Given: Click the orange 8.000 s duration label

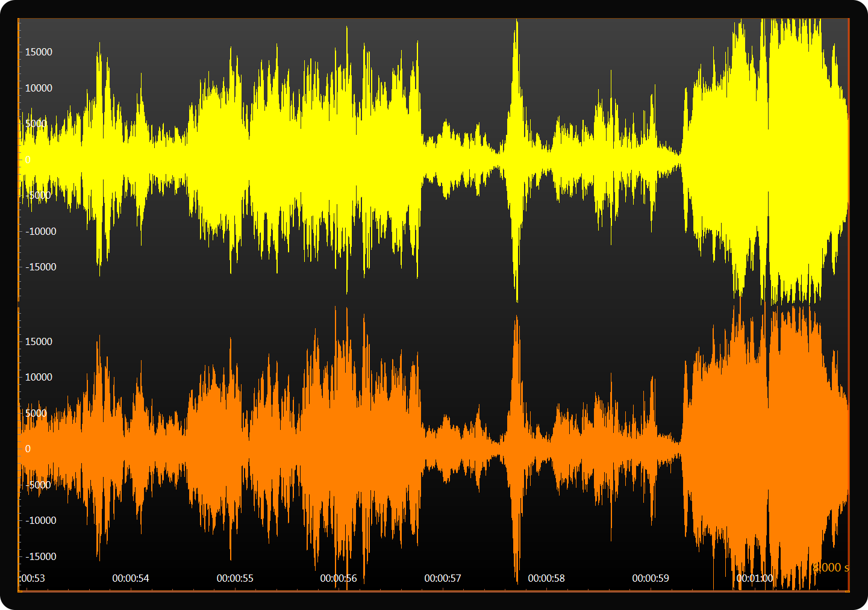Looking at the screenshot, I should click(x=831, y=567).
